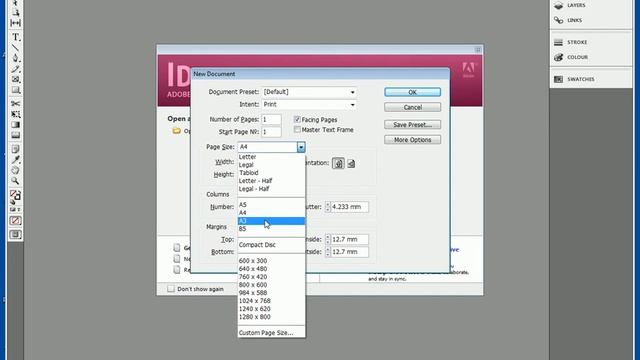Select the Gap tool in the toolbox
The height and width of the screenshot is (360, 640).
pyautogui.click(x=16, y=23)
